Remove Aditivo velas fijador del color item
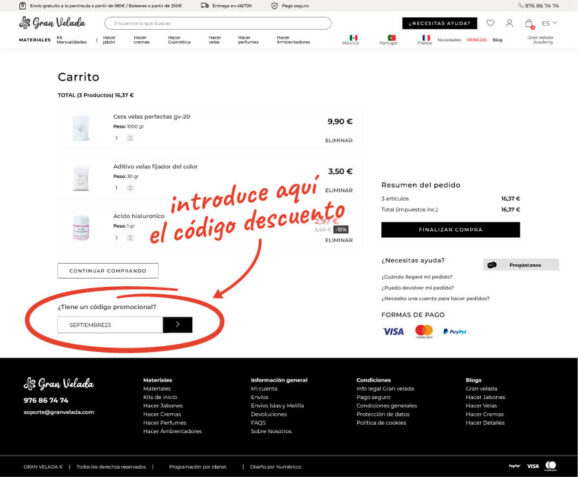The height and width of the screenshot is (477, 578). pos(339,190)
